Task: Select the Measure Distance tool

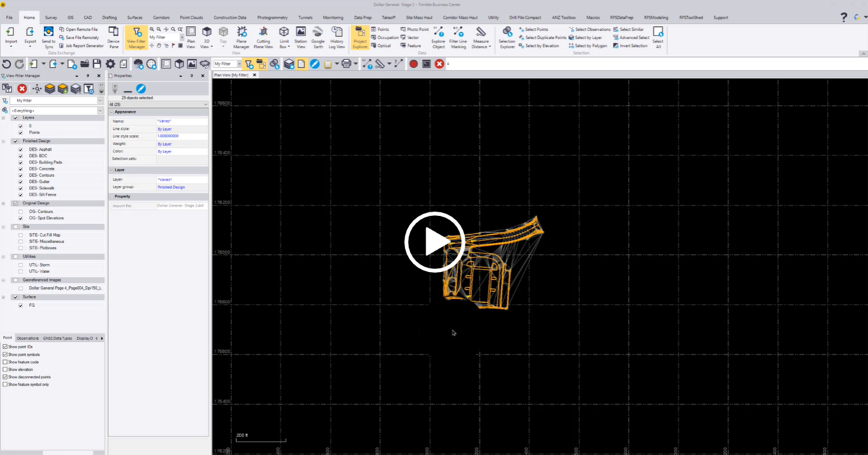Action: tap(481, 37)
